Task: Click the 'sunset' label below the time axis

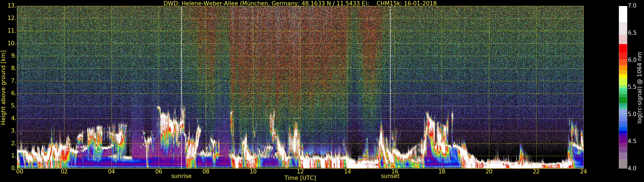Action: tap(390, 176)
